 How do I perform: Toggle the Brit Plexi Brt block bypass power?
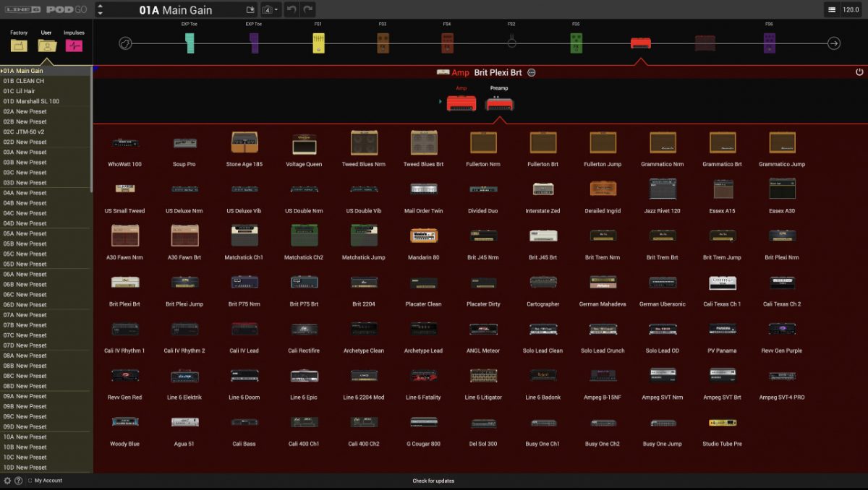859,72
